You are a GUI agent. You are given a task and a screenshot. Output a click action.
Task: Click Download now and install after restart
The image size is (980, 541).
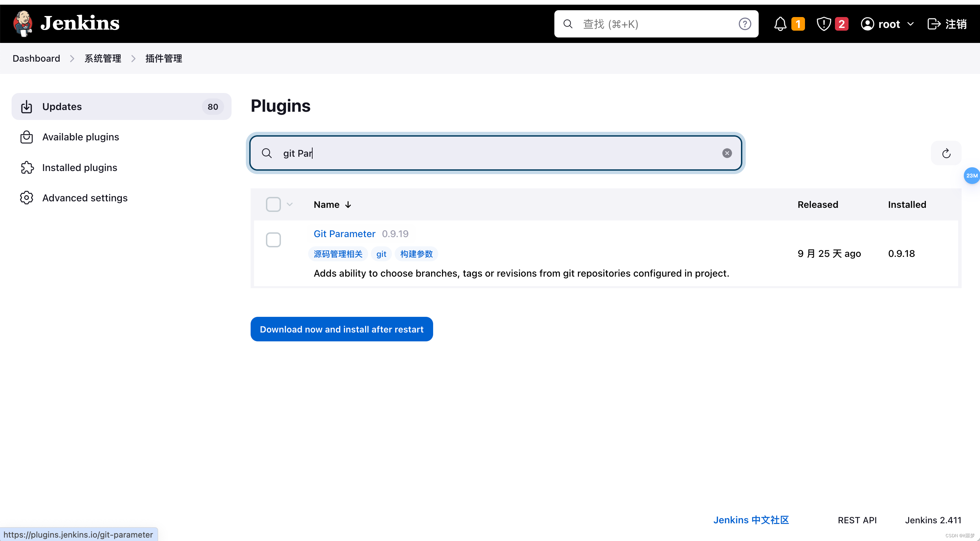point(342,329)
